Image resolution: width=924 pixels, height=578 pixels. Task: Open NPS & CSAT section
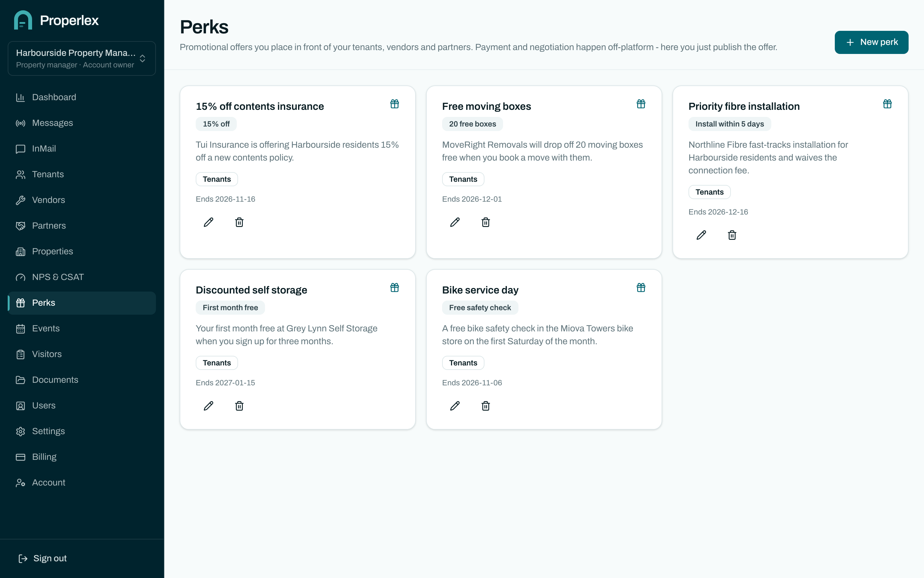point(82,277)
